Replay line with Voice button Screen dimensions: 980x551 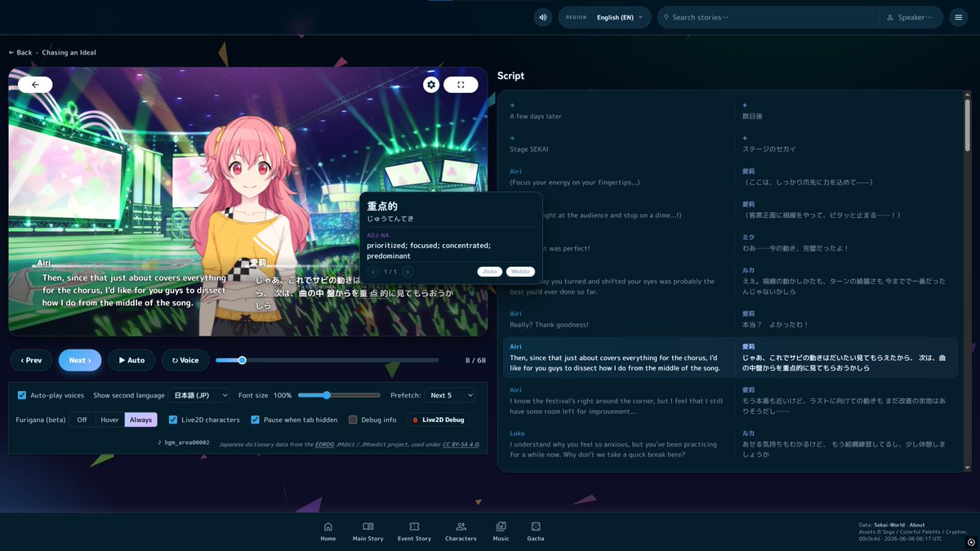185,360
